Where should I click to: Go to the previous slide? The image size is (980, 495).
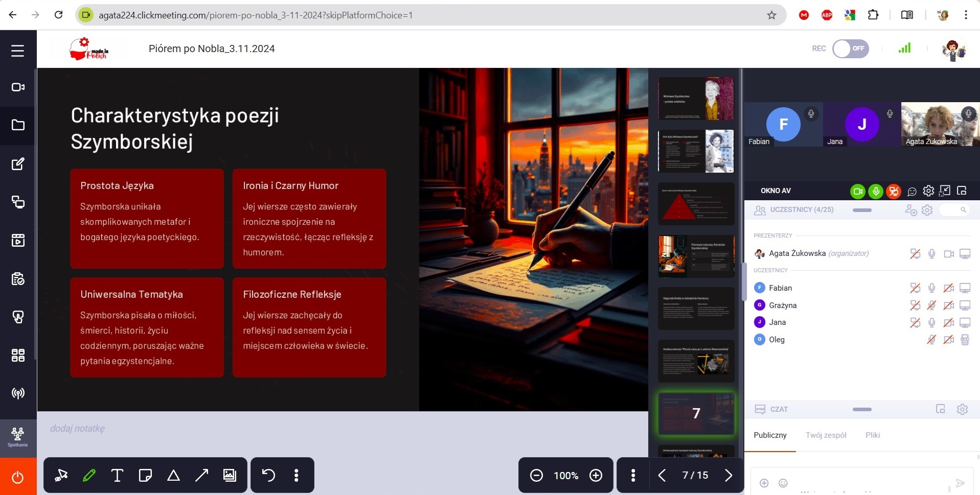(x=662, y=476)
